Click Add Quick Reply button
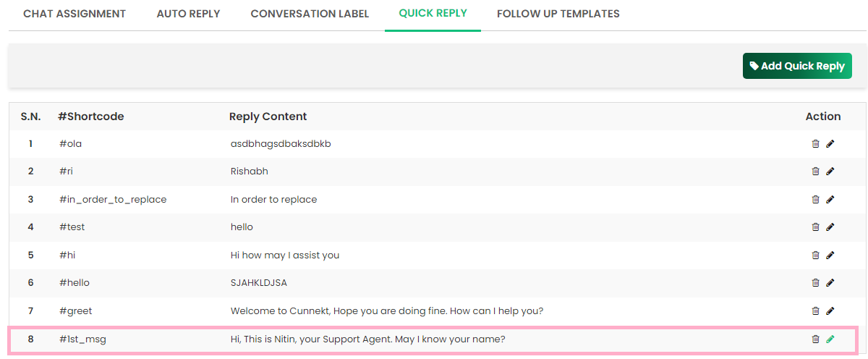Screen dimensions: 868x359 797,66
